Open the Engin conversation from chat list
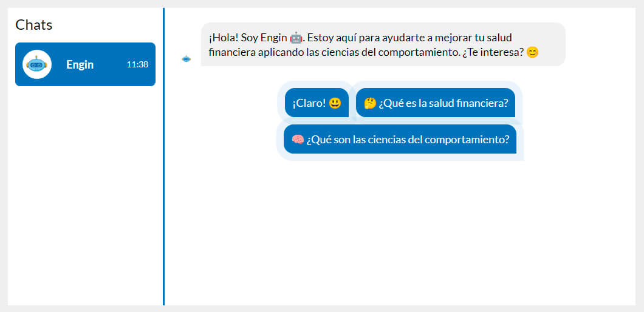644x312 pixels. pos(85,64)
